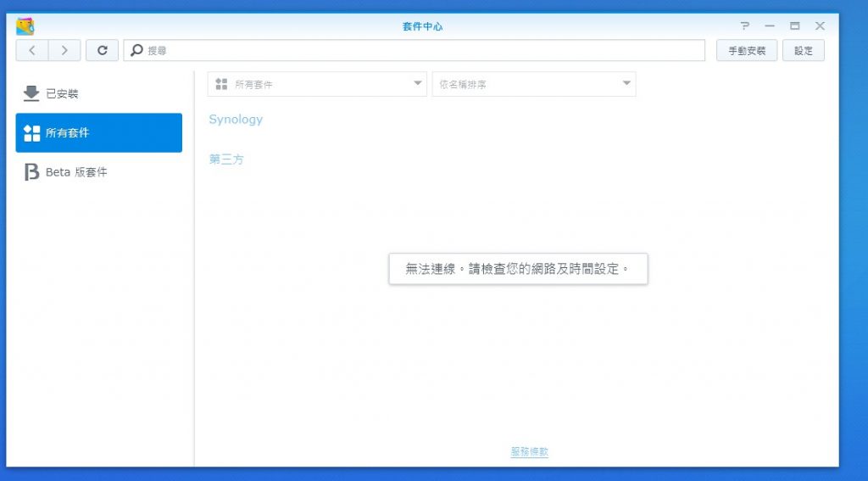Open help with the question mark icon
868x481 pixels.
[x=744, y=26]
